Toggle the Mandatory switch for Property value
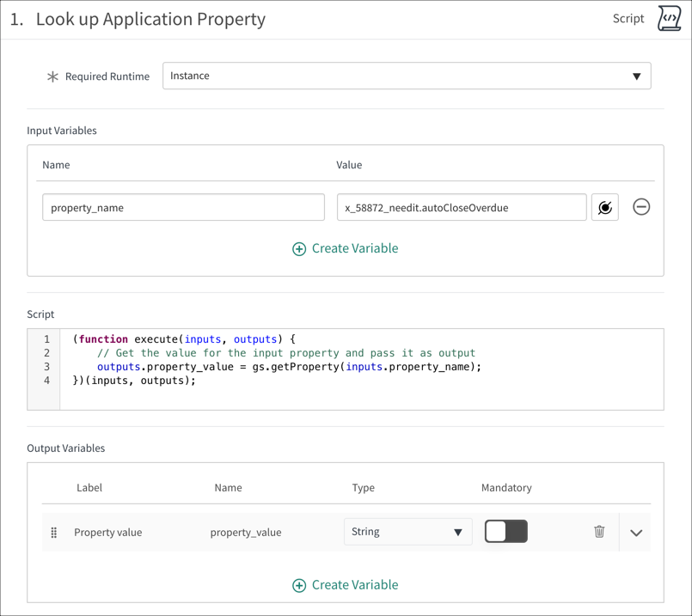This screenshot has width=692, height=616. coord(505,531)
